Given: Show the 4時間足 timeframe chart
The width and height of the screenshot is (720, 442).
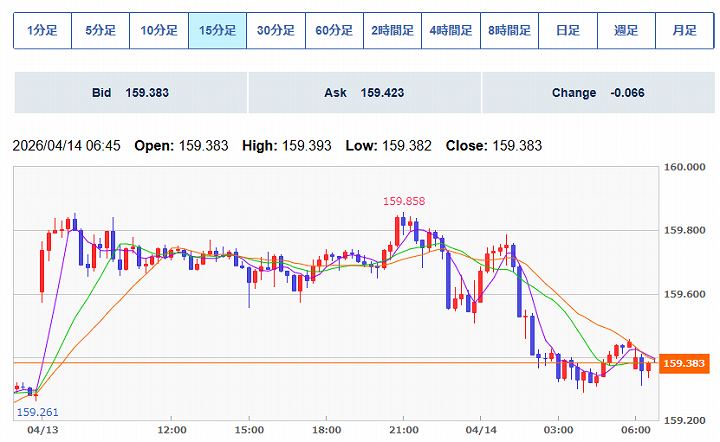Looking at the screenshot, I should [x=449, y=30].
